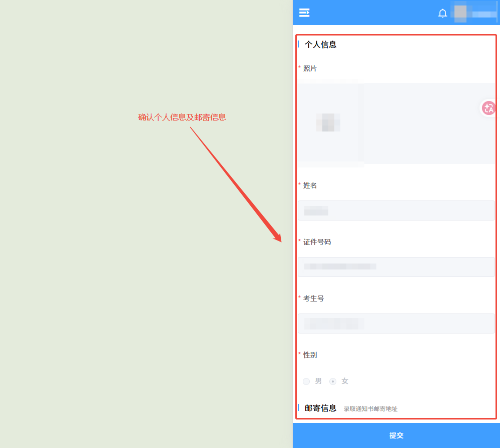
Task: Click the blurred username beside the bell
Action: tap(482, 13)
